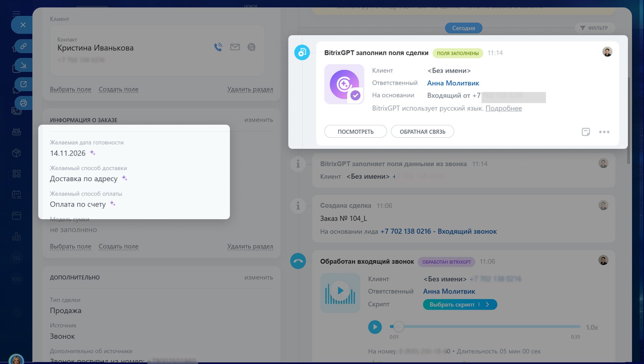The height and width of the screenshot is (364, 644).
Task: Click the print icon in side panel
Action: click(23, 103)
